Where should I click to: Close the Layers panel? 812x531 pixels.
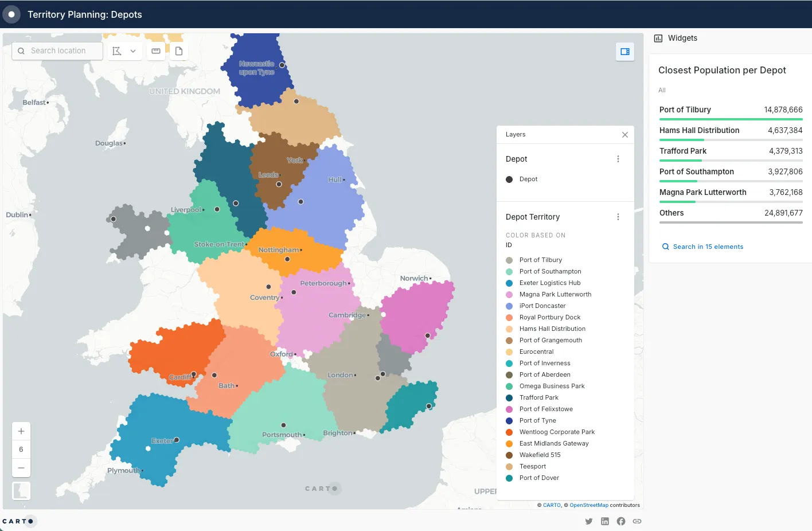624,135
